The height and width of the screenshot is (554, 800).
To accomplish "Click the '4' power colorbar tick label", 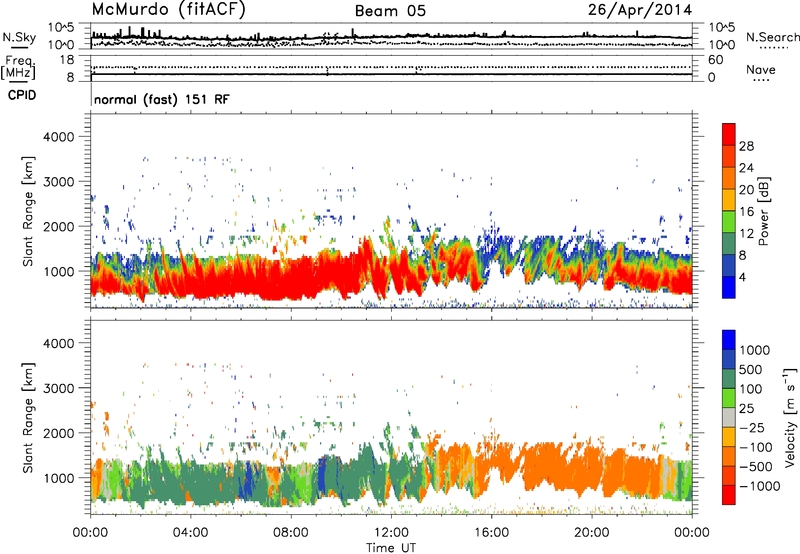I will pos(742,277).
